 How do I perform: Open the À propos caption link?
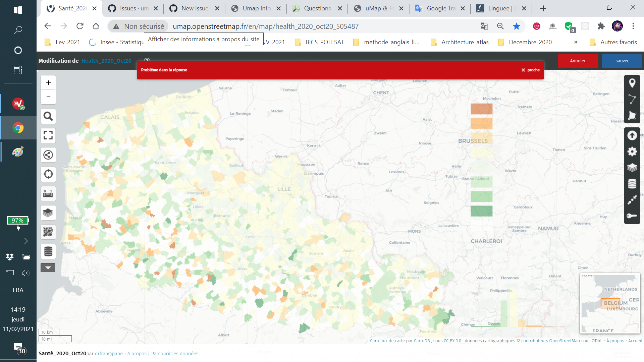point(137,354)
